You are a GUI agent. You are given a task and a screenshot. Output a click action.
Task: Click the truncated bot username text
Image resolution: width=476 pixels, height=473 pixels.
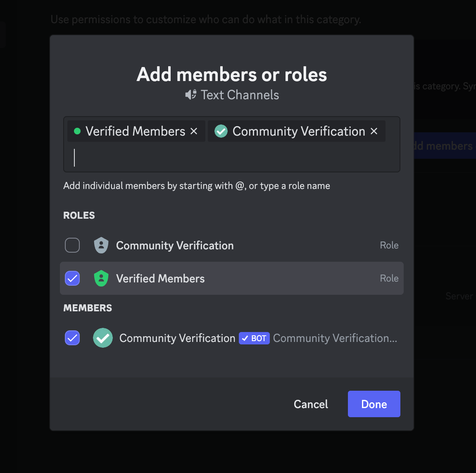click(x=335, y=338)
